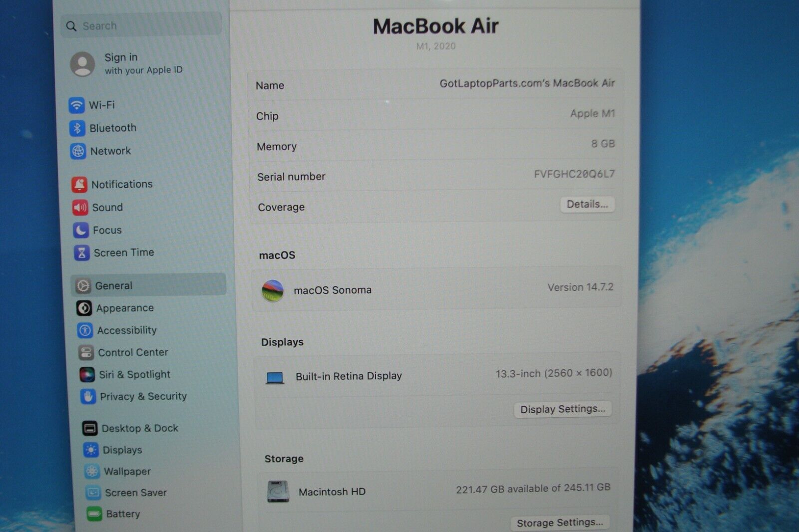Click the macOS Sonoma logo icon
799x532 pixels.
(x=273, y=290)
